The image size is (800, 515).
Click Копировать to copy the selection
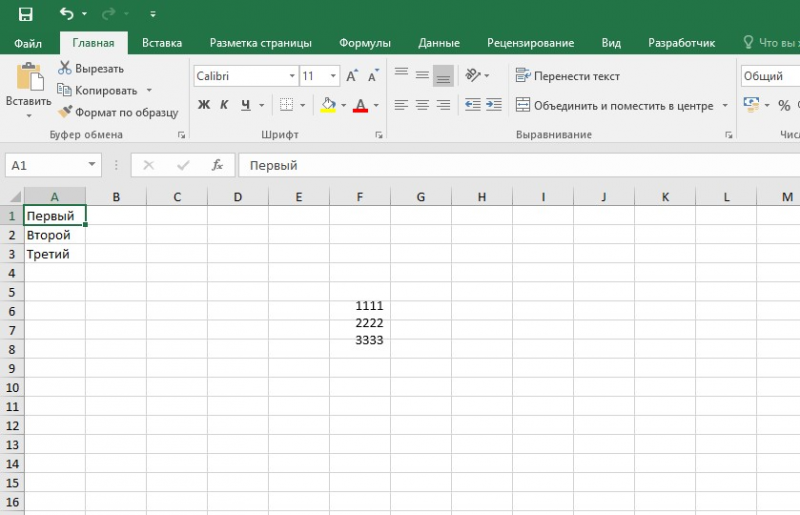tap(98, 90)
